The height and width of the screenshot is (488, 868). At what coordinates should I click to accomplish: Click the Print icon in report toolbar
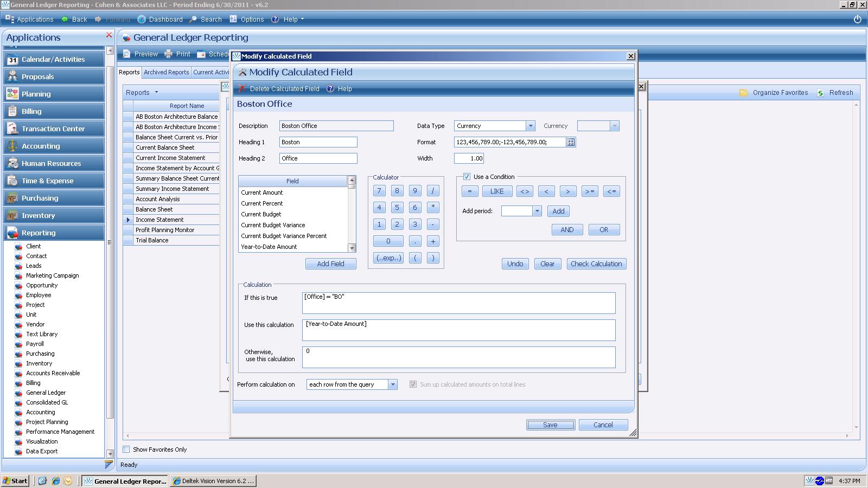point(169,54)
